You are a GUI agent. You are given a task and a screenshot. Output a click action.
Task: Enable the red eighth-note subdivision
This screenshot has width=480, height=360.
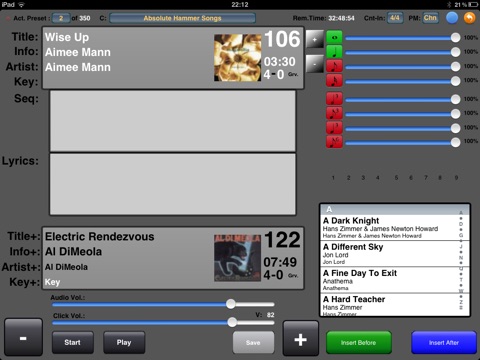[x=334, y=66]
